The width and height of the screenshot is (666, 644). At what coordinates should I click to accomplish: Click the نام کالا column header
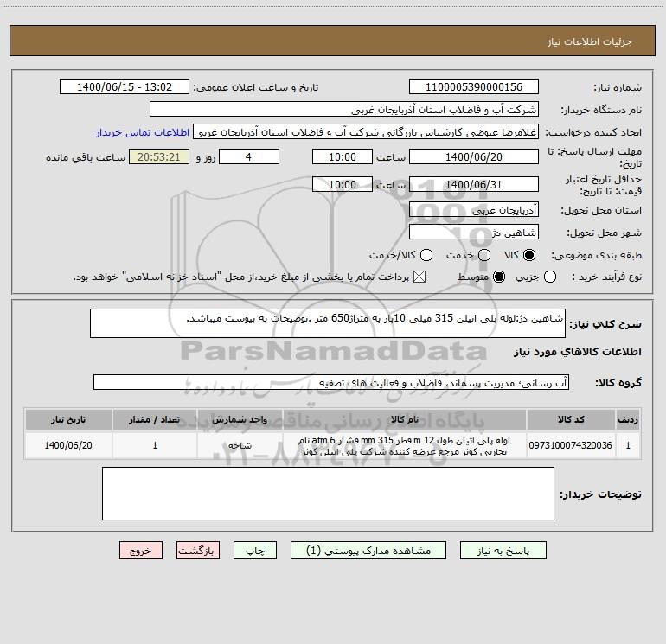click(405, 419)
